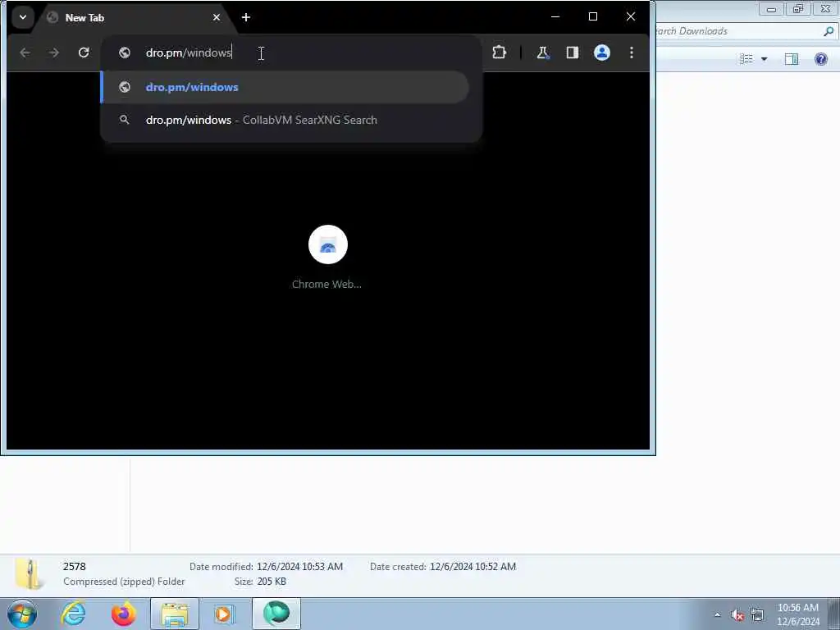Switch to Windows Explorer in the taskbar

[175, 614]
